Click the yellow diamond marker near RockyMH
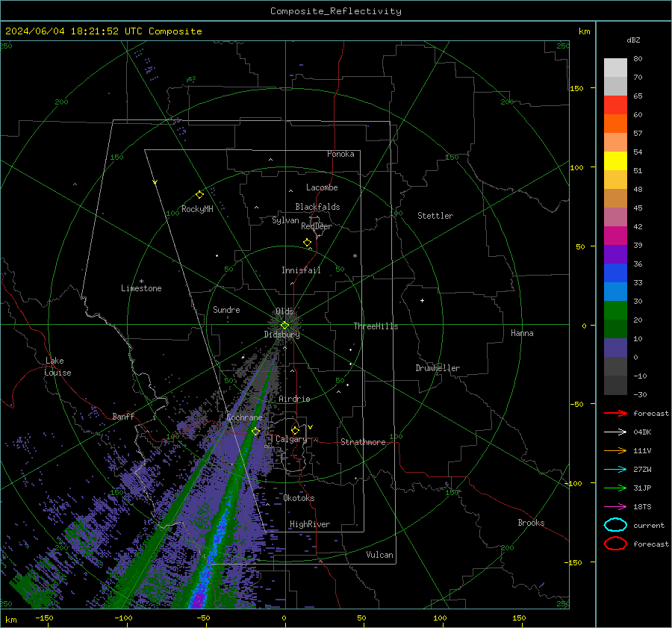Screen dimensions: 672x628 pos(199,195)
